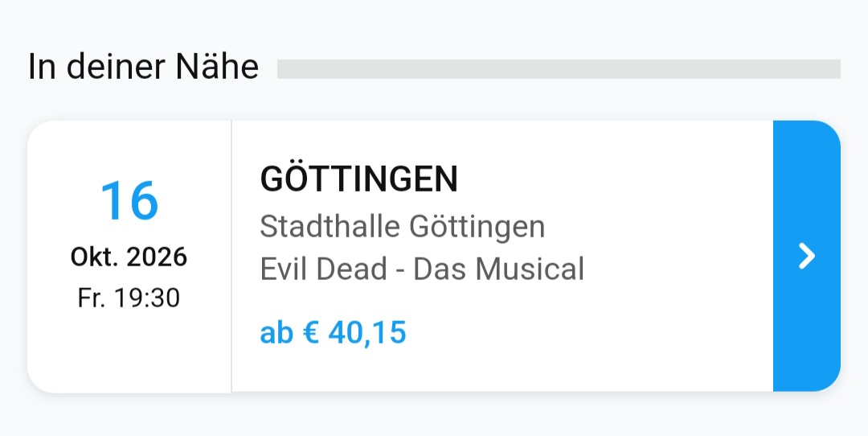Click the gray bar beside the heading
Viewport: 868px width, 436px height.
pos(558,69)
